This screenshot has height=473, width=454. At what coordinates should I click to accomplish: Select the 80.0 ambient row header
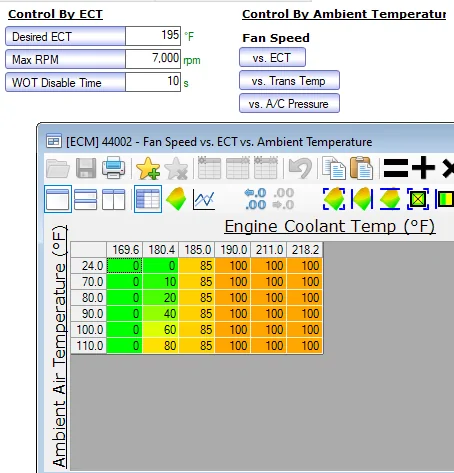tap(89, 298)
